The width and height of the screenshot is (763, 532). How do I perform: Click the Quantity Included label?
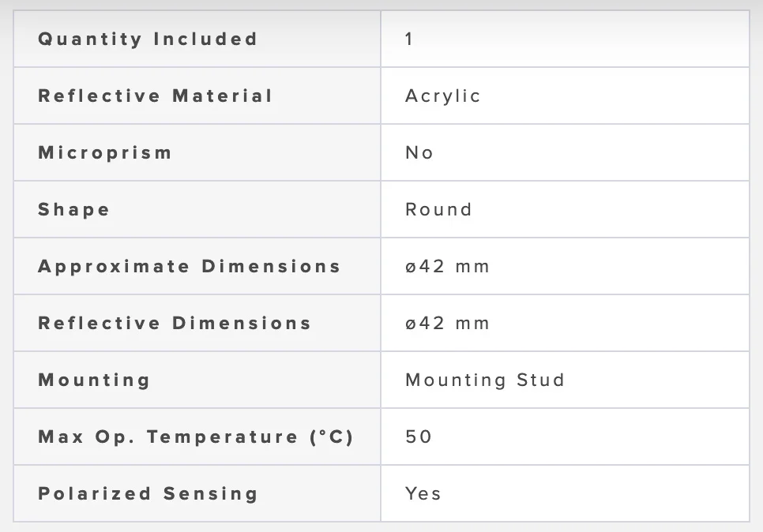(x=148, y=39)
